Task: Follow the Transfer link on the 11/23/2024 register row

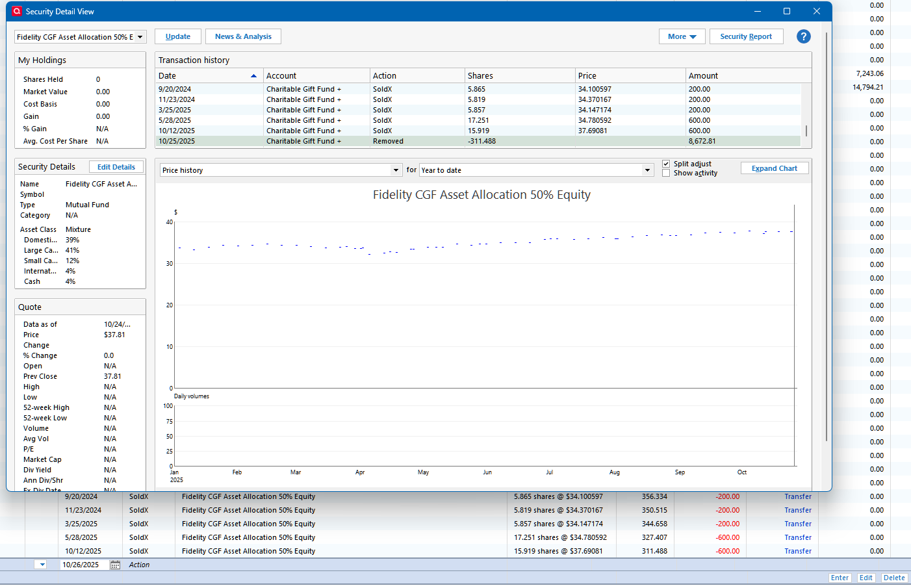Action: 798,510
